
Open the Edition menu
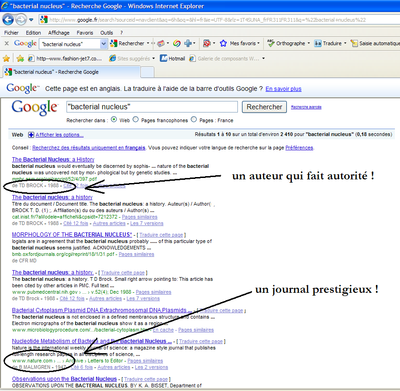point(33,33)
